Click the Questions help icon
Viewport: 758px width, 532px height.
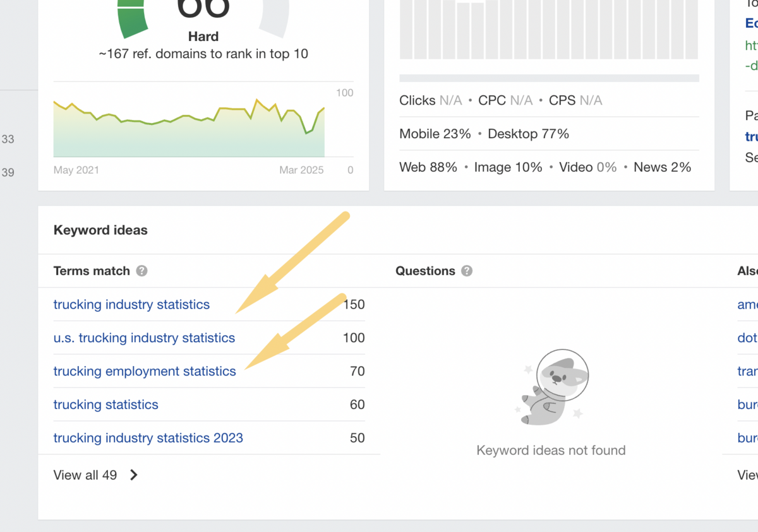coord(466,271)
